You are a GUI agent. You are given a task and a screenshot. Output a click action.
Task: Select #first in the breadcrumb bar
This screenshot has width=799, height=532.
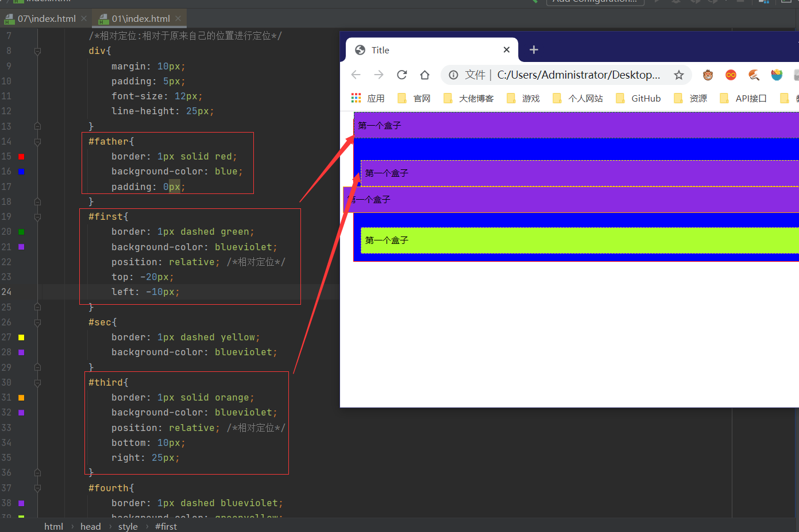[166, 526]
